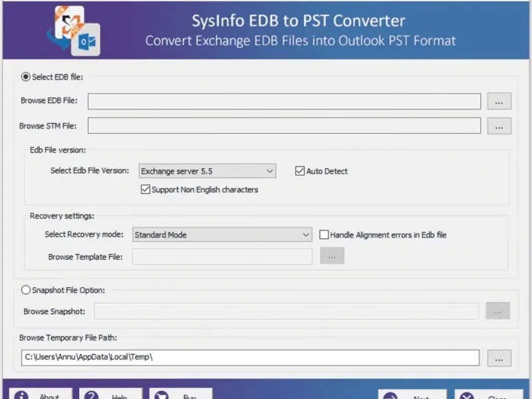
Task: Proceed with the Next button
Action: click(x=412, y=394)
